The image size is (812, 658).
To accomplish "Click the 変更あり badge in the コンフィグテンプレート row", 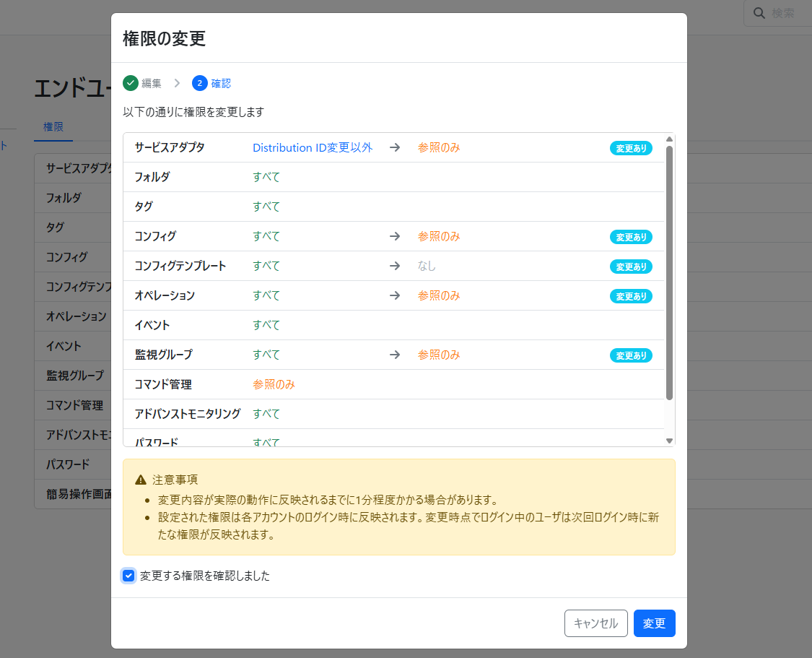I will tap(631, 267).
